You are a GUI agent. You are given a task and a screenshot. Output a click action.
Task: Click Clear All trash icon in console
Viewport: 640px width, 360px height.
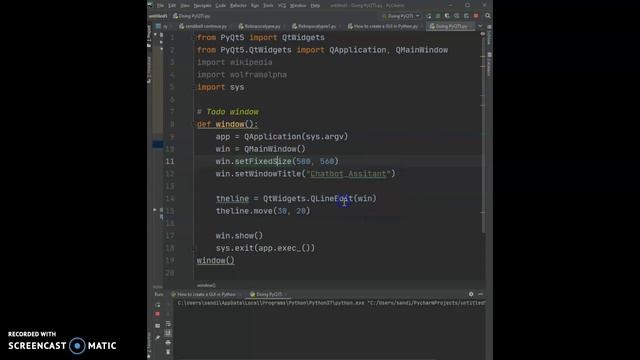[x=168, y=352]
